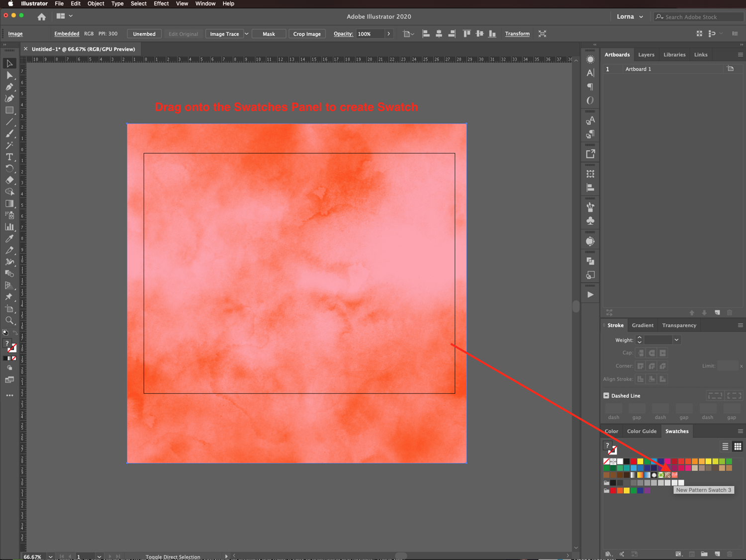The height and width of the screenshot is (560, 746).
Task: Select the Pen tool
Action: pyautogui.click(x=9, y=87)
